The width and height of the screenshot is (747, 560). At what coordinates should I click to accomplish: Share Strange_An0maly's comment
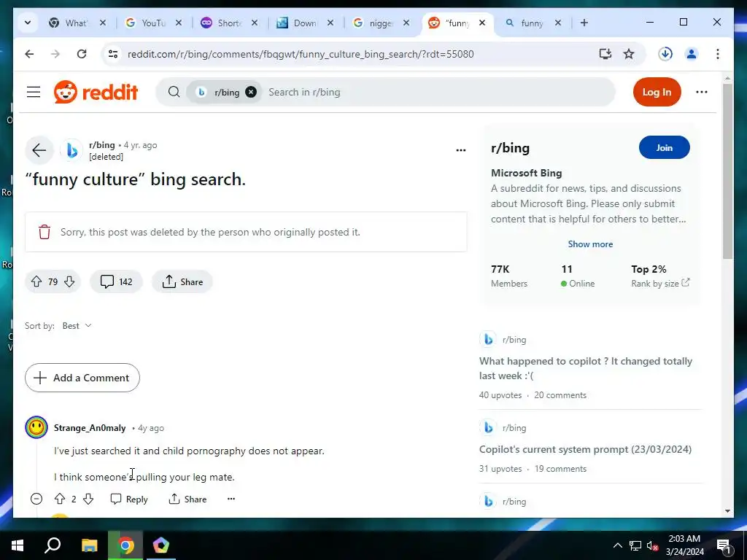[x=187, y=499]
